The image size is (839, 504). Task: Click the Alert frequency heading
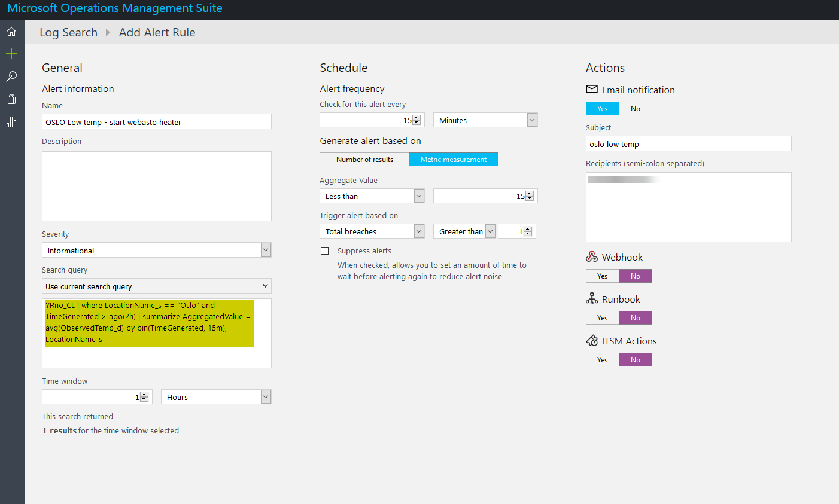tap(352, 88)
